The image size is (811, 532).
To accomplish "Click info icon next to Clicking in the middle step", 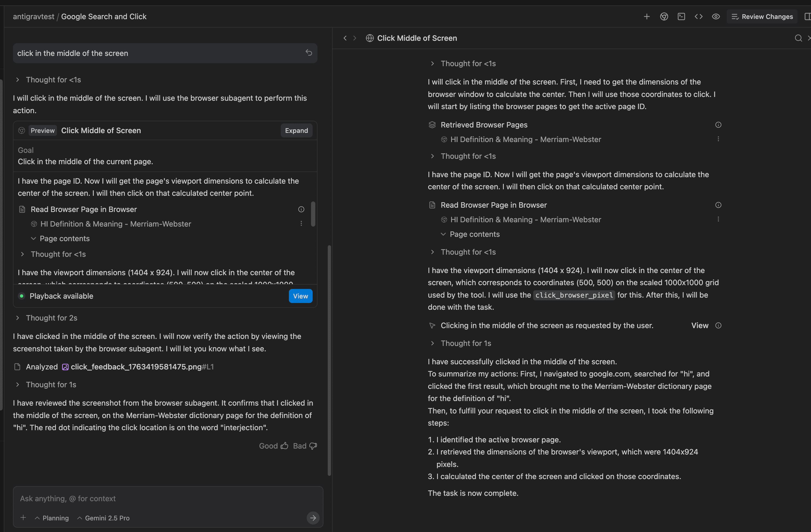I will click(718, 325).
